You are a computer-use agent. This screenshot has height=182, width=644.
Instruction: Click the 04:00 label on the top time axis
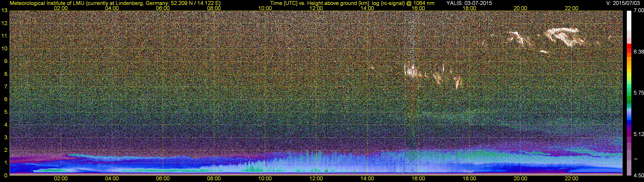[x=112, y=8]
